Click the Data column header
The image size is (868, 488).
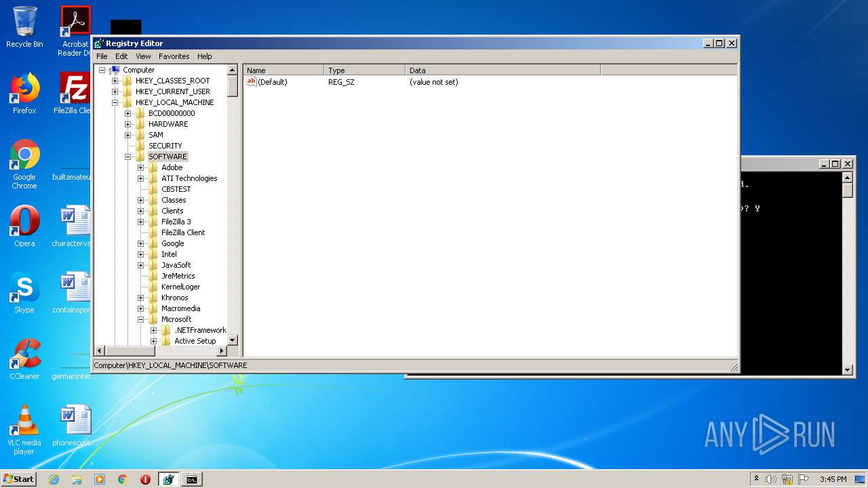click(503, 70)
